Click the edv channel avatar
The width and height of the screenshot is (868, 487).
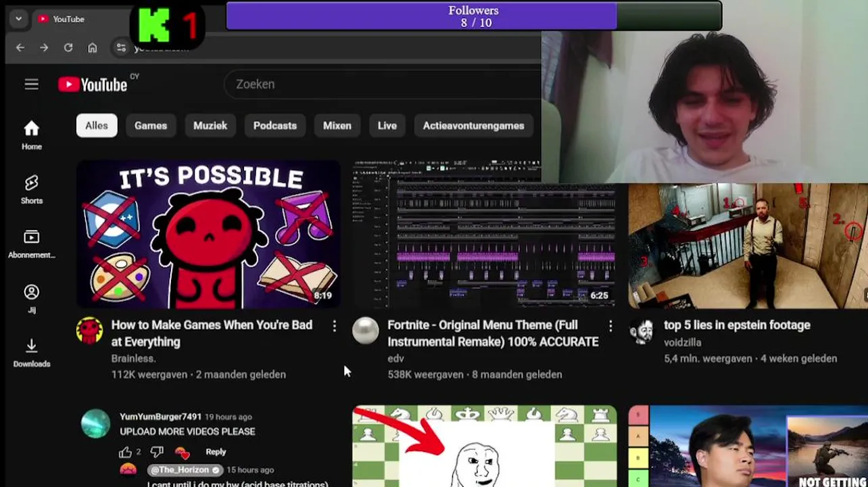click(x=366, y=331)
